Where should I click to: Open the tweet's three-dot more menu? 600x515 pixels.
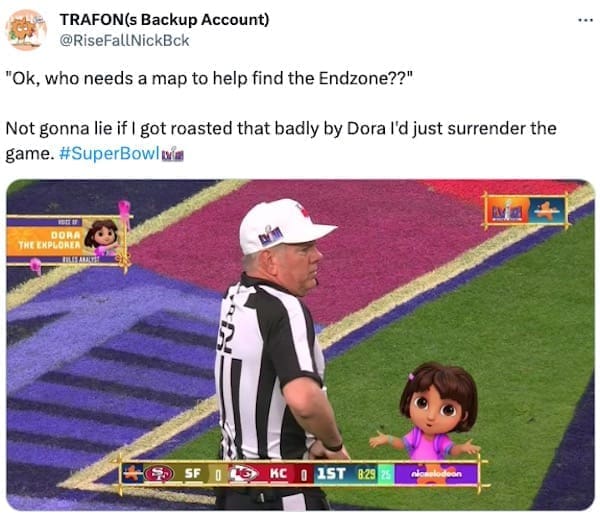(x=585, y=20)
